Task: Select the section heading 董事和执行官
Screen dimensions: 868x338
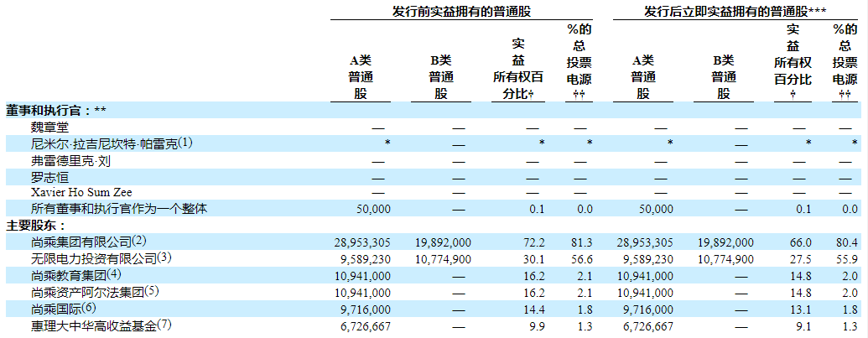Action: (x=42, y=110)
